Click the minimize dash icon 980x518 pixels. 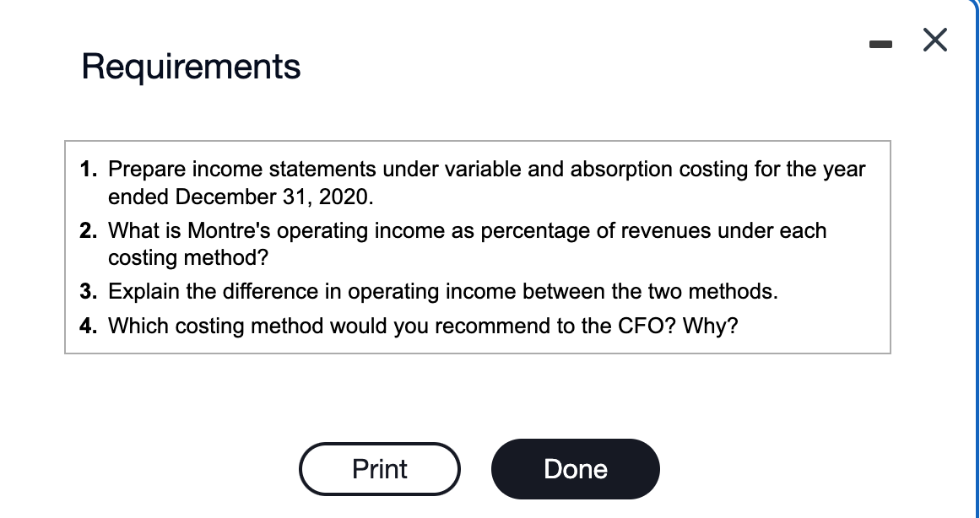881,43
